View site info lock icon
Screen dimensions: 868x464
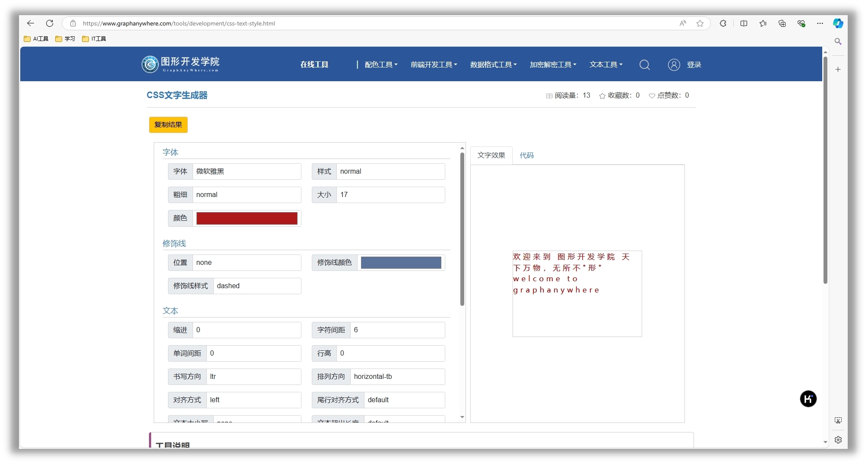[73, 23]
